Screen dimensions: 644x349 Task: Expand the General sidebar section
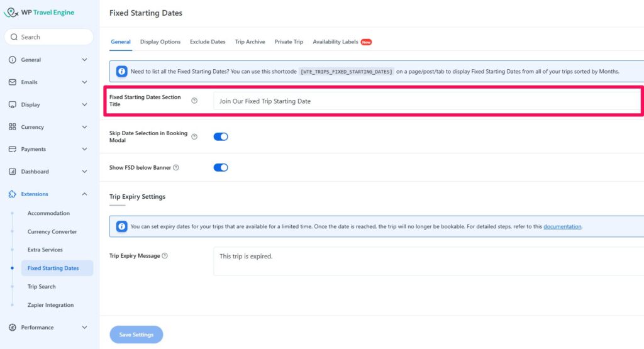(84, 60)
